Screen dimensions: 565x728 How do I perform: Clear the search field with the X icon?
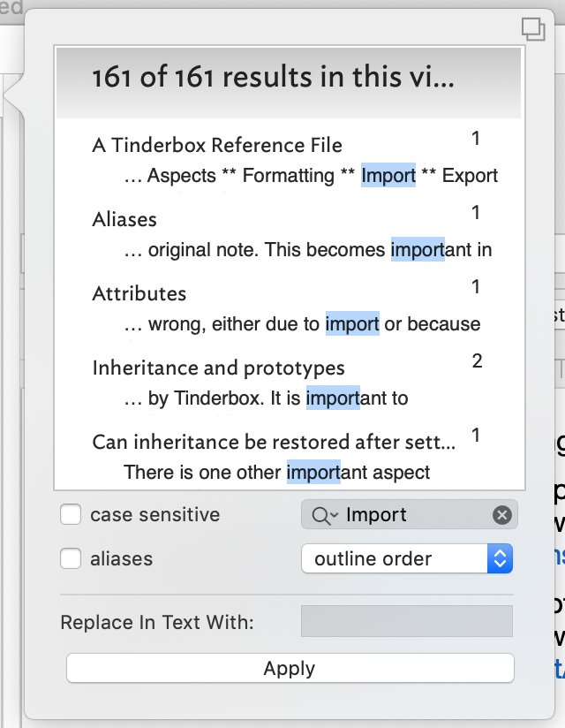click(501, 515)
